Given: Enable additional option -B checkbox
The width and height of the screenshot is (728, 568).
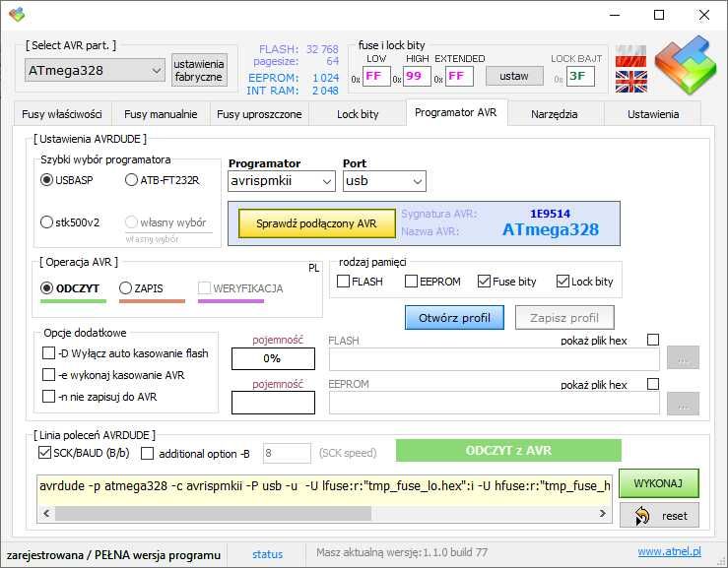Looking at the screenshot, I should pos(147,454).
